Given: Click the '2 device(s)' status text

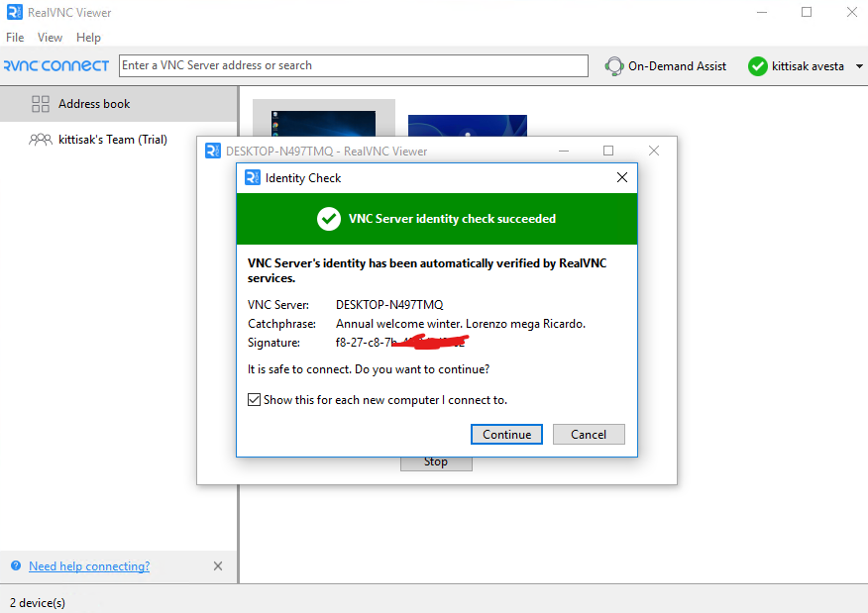Looking at the screenshot, I should point(38,602).
